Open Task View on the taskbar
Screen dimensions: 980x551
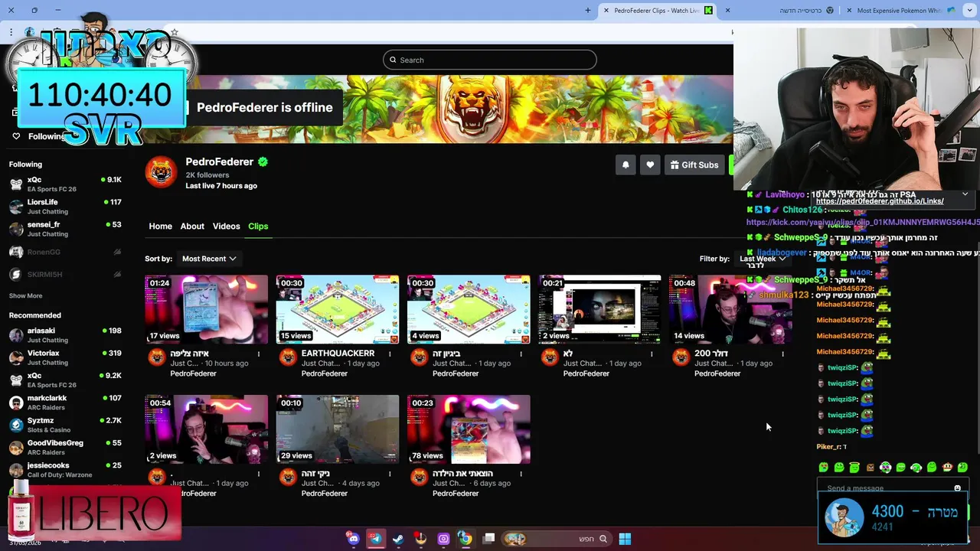(x=488, y=539)
